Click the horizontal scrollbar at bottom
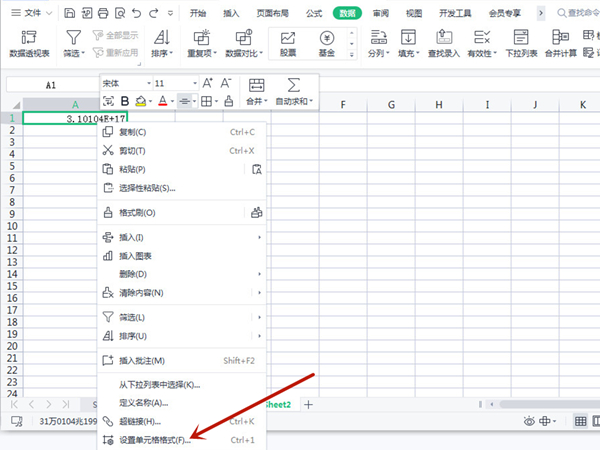The image size is (600, 450). coord(549,404)
